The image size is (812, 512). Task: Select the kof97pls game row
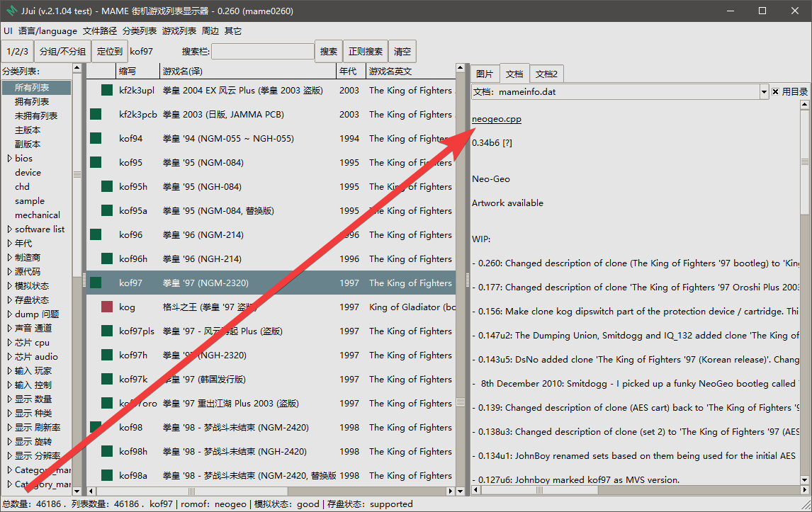271,331
